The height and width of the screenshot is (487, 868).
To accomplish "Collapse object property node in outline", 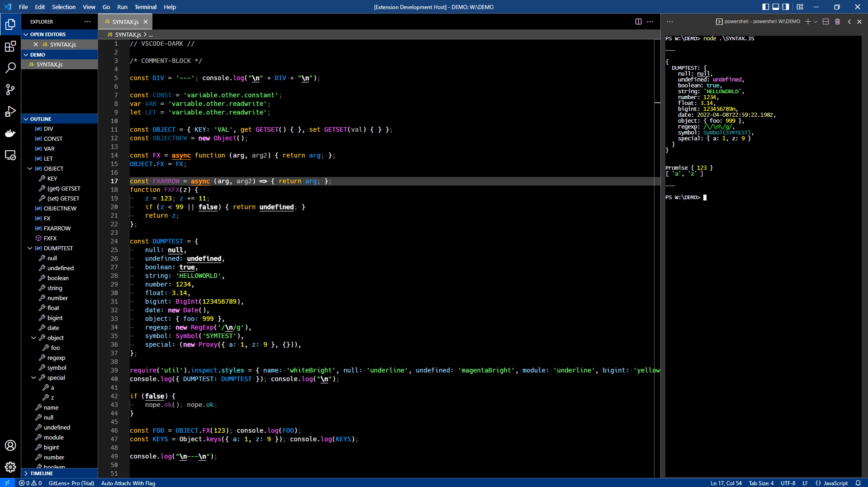I will point(33,338).
